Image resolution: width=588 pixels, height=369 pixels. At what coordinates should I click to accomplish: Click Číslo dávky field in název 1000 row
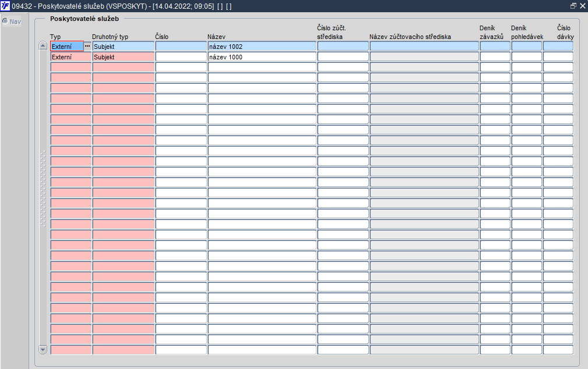click(x=558, y=57)
